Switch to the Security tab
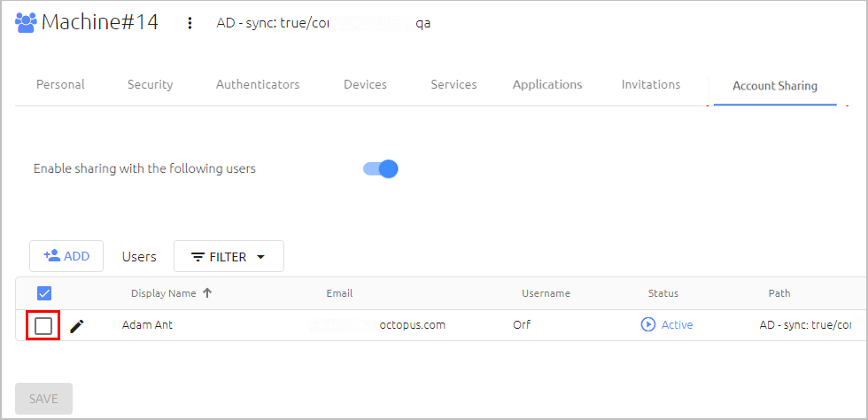Screen dimensions: 868x420 [x=150, y=85]
